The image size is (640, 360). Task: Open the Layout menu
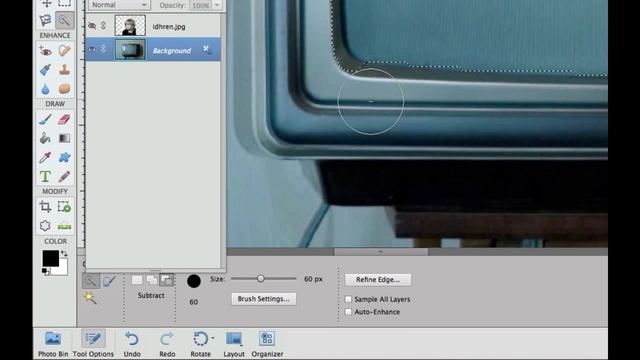[234, 344]
